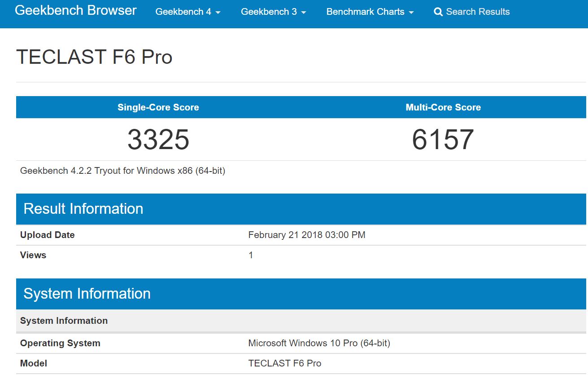This screenshot has width=588, height=375.
Task: Click the Result Information section header
Action: click(301, 209)
